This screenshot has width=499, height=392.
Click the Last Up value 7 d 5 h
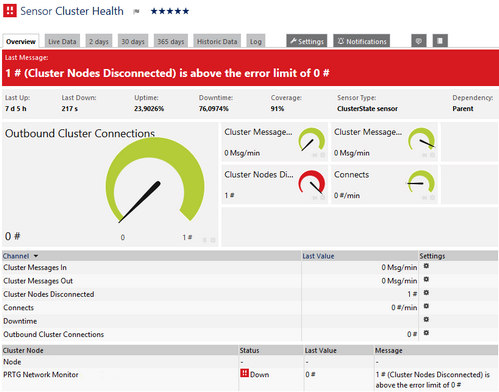15,109
